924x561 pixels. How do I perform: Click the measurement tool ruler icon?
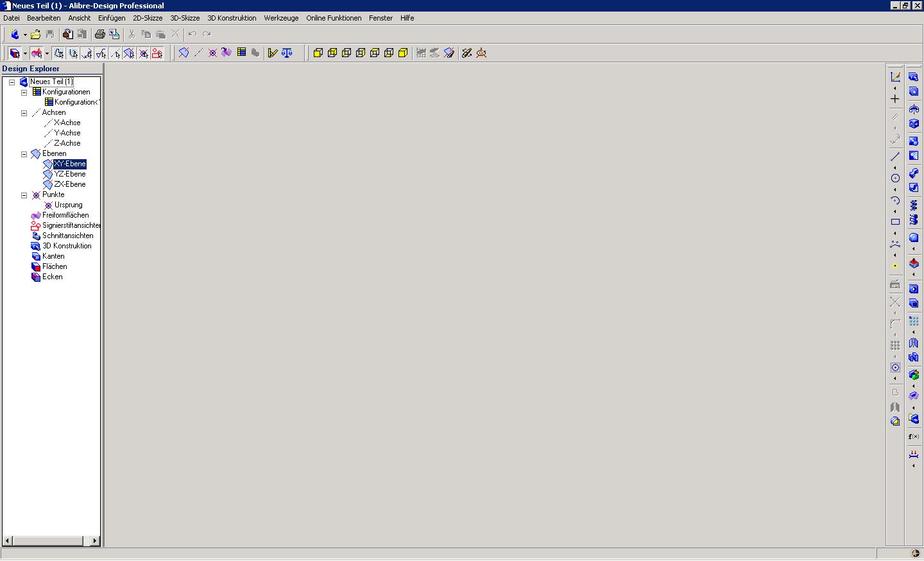pos(273,53)
